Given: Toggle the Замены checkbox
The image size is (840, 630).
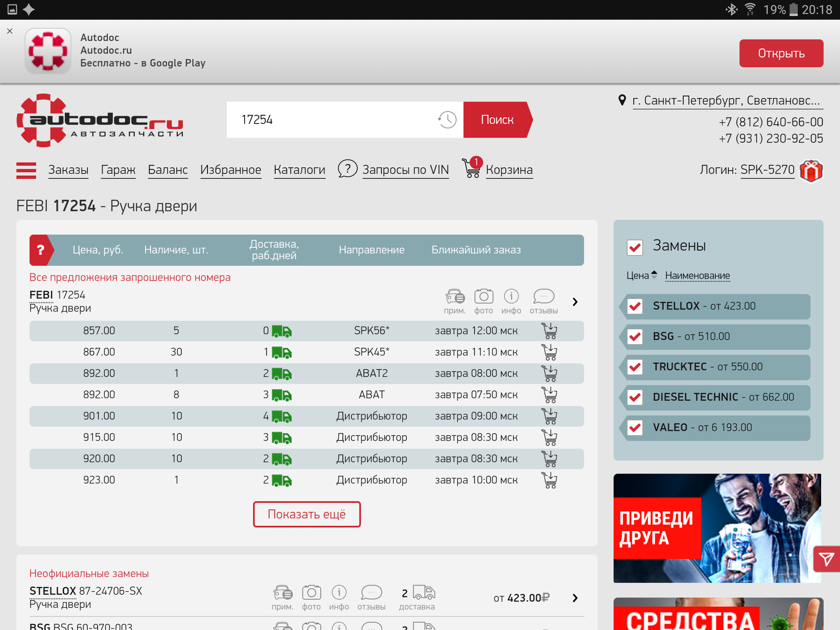Looking at the screenshot, I should [635, 247].
